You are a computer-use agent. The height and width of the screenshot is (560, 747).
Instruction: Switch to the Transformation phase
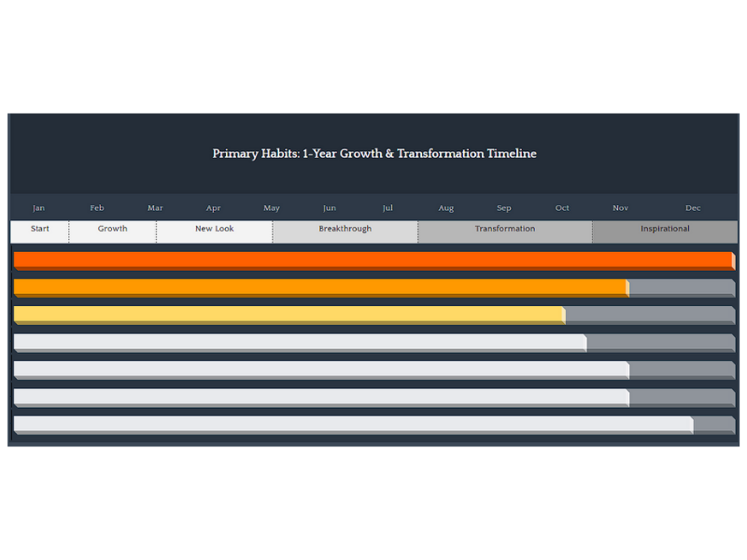point(505,230)
